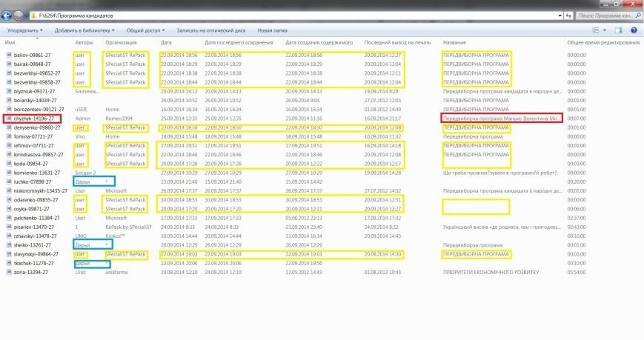Select the file name zoria-13294-27
The image size is (644, 340).
pos(31,272)
